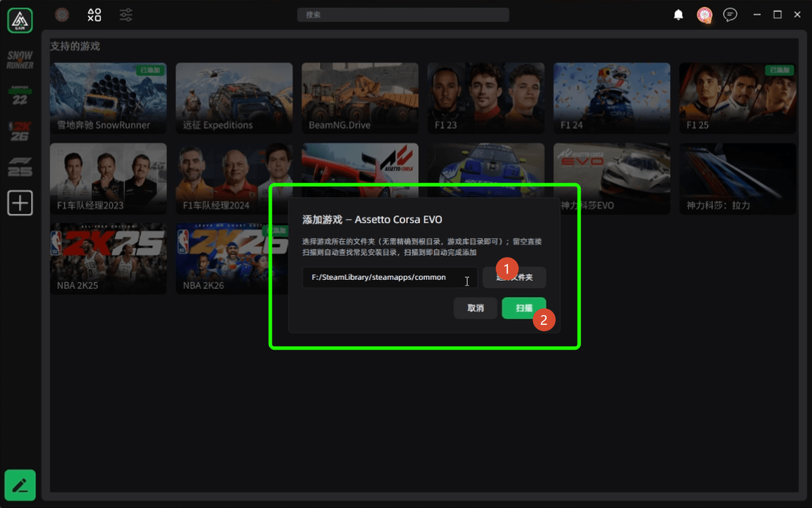Select the F1 25 sidebar icon
Viewport: 812px width, 508px height.
point(20,167)
